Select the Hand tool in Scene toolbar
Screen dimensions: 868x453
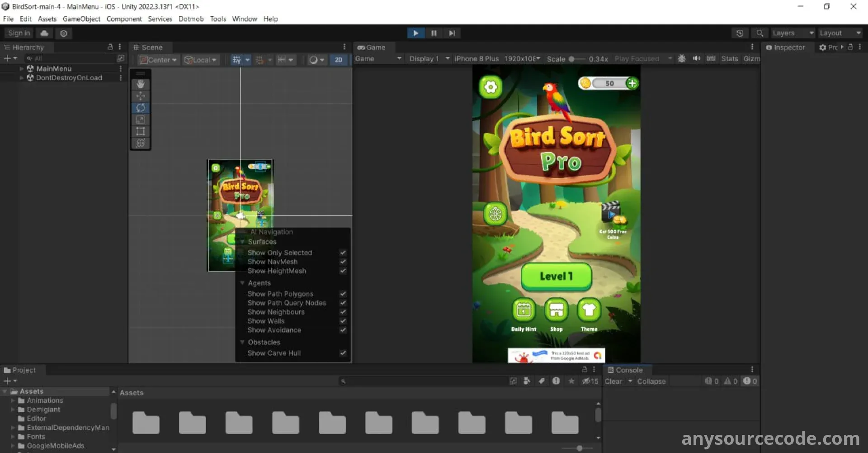click(141, 84)
